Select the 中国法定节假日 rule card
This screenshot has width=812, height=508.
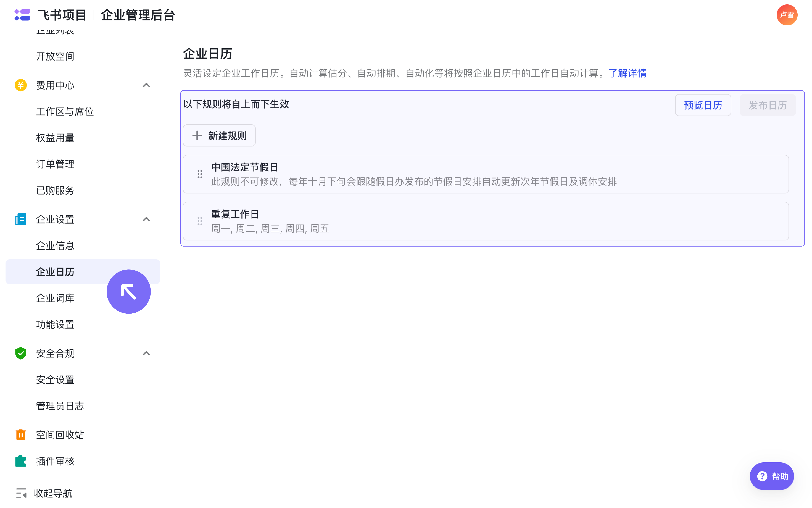[x=486, y=174]
